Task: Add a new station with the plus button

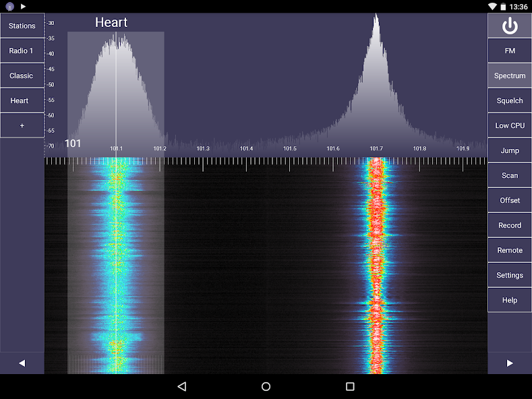Action: coord(22,125)
